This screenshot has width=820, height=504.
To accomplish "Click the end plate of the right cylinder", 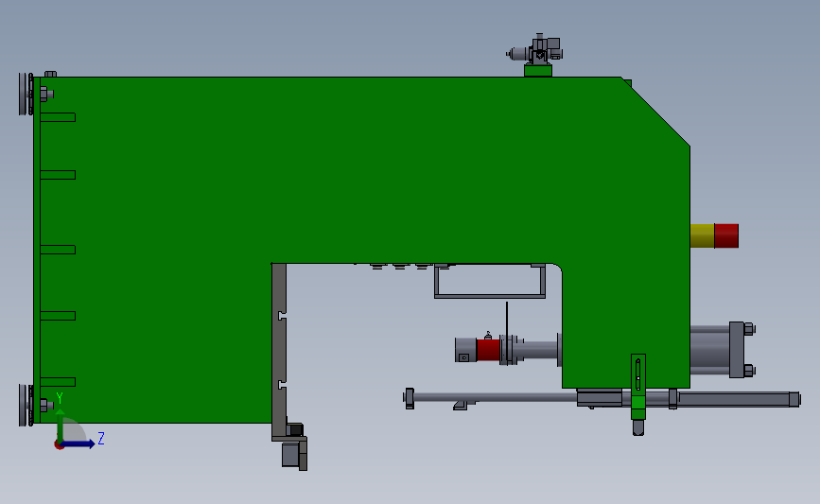I will pos(737,350).
